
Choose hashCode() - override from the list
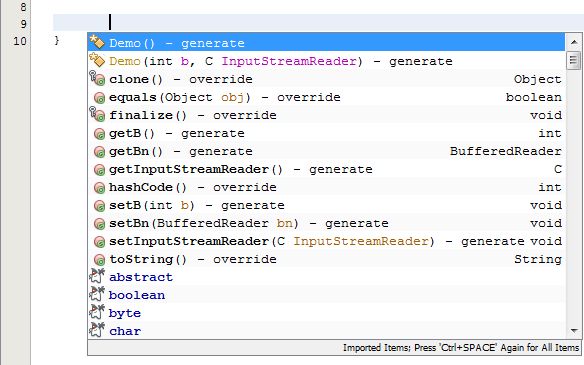pyautogui.click(x=326, y=187)
